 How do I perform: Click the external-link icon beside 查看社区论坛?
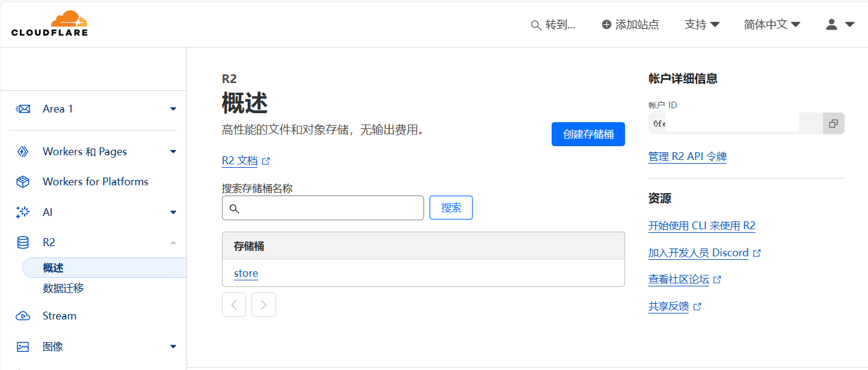[717, 280]
